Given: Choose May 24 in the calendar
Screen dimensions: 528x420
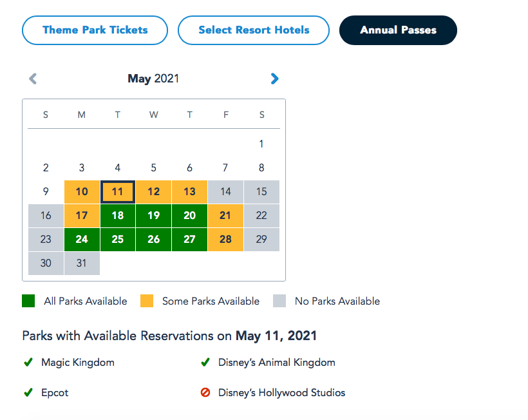Looking at the screenshot, I should coord(82,240).
